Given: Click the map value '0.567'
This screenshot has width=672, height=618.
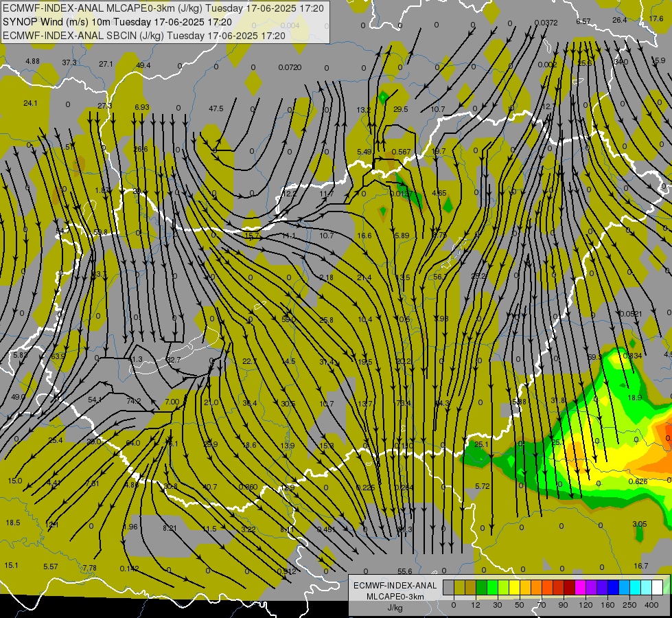Looking at the screenshot, I should pos(401,152).
